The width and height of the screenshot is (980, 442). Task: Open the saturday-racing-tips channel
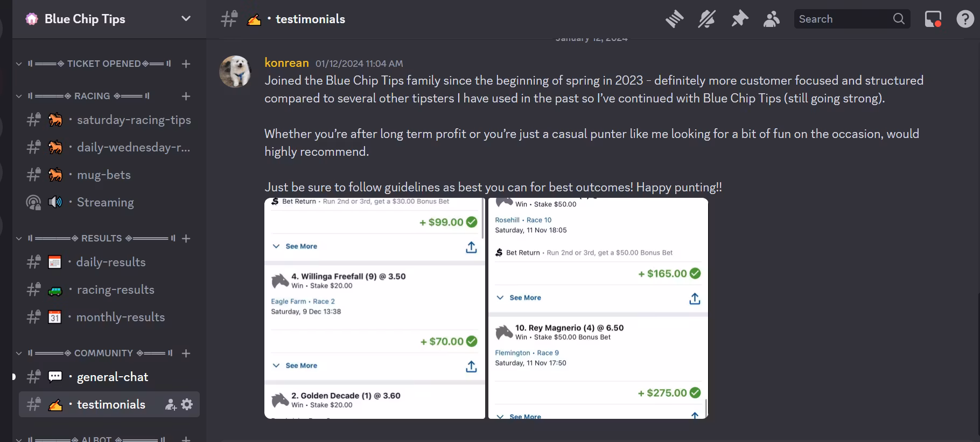134,120
